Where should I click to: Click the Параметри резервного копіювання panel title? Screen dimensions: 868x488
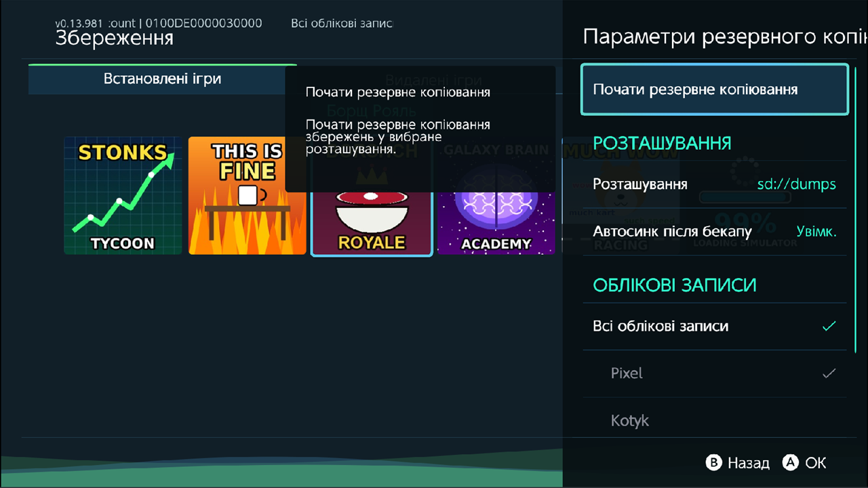coord(725,37)
